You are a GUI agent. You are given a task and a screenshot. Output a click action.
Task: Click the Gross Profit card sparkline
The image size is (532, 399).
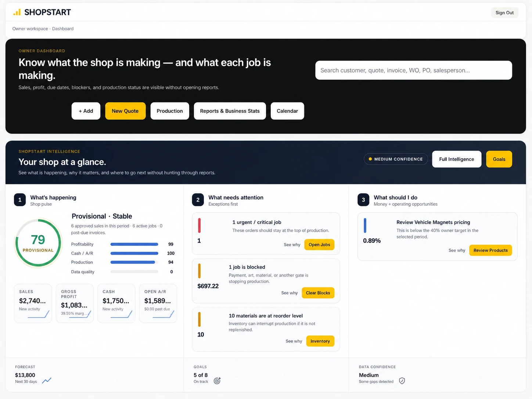pos(80,314)
